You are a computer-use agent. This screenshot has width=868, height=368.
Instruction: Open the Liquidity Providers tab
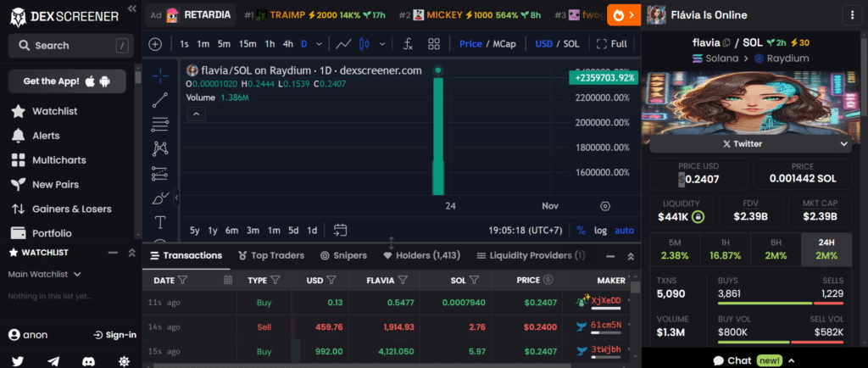click(x=531, y=256)
